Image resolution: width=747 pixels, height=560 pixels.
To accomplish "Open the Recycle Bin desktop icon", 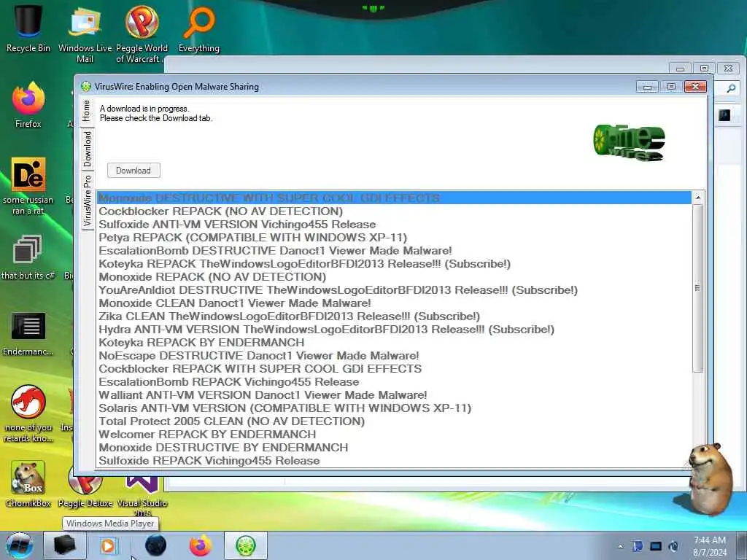I will 28,28.
